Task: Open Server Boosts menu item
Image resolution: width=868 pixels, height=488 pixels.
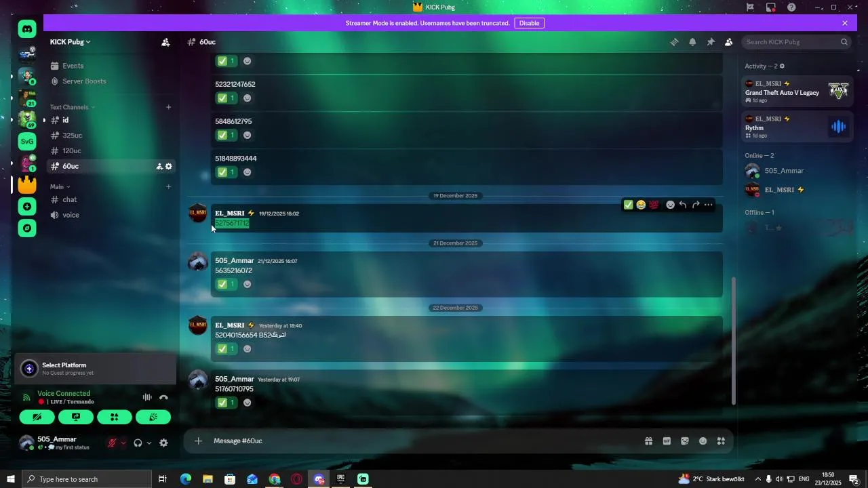Action: point(112,81)
